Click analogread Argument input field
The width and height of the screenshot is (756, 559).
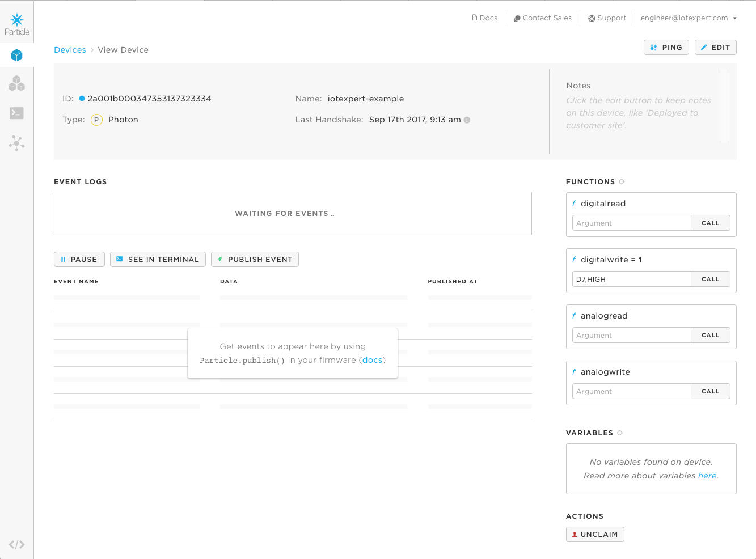click(x=632, y=335)
